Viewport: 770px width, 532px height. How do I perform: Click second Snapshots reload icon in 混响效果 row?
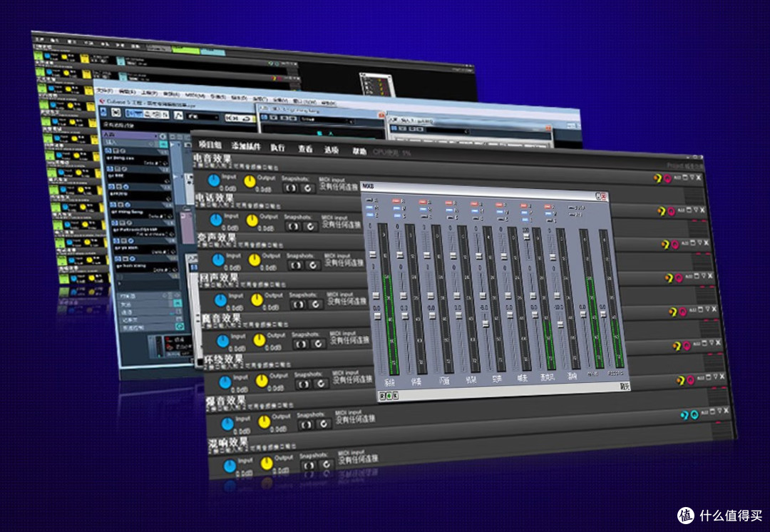[327, 464]
